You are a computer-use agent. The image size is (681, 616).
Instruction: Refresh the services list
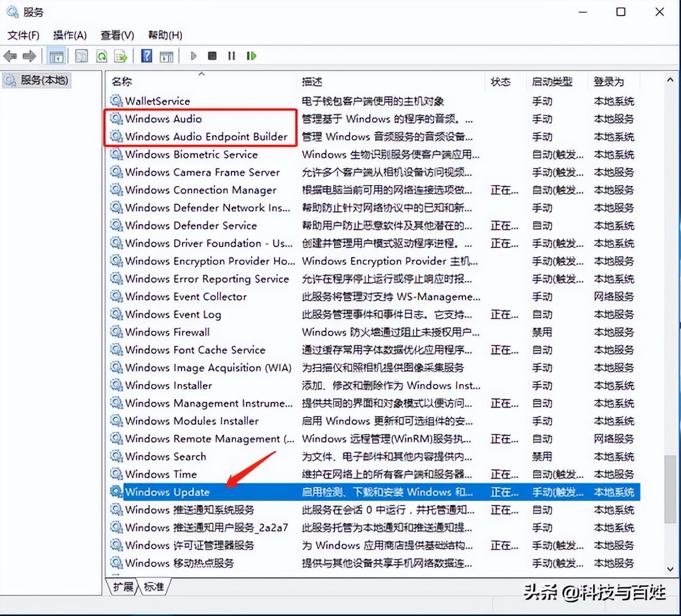(x=102, y=56)
